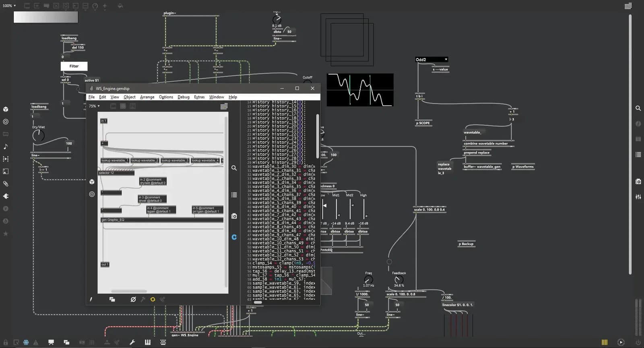This screenshot has height=348, width=644.
Task: Open the camera snapshots panel in right sidebar
Action: click(638, 182)
